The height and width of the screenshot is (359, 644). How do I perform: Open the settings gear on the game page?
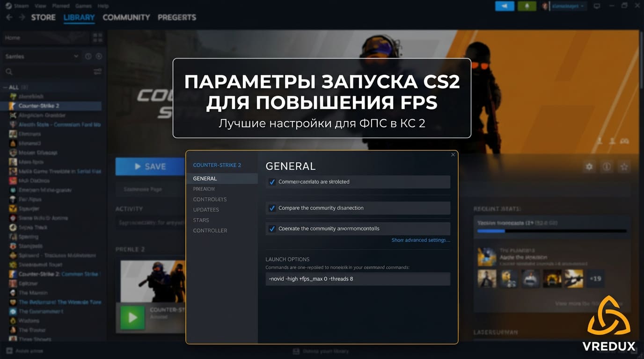(588, 166)
